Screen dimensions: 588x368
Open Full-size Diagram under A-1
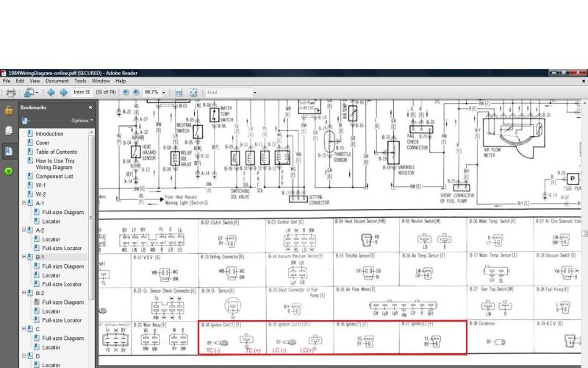coord(63,212)
